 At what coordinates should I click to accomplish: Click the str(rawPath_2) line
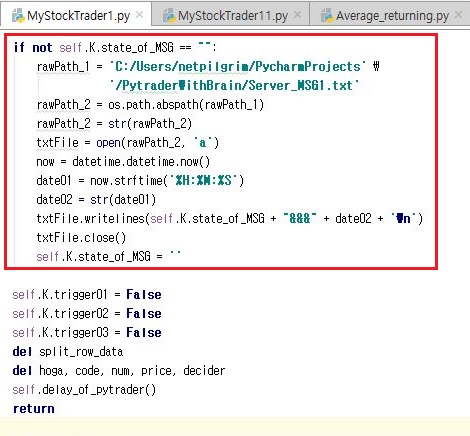[114, 124]
